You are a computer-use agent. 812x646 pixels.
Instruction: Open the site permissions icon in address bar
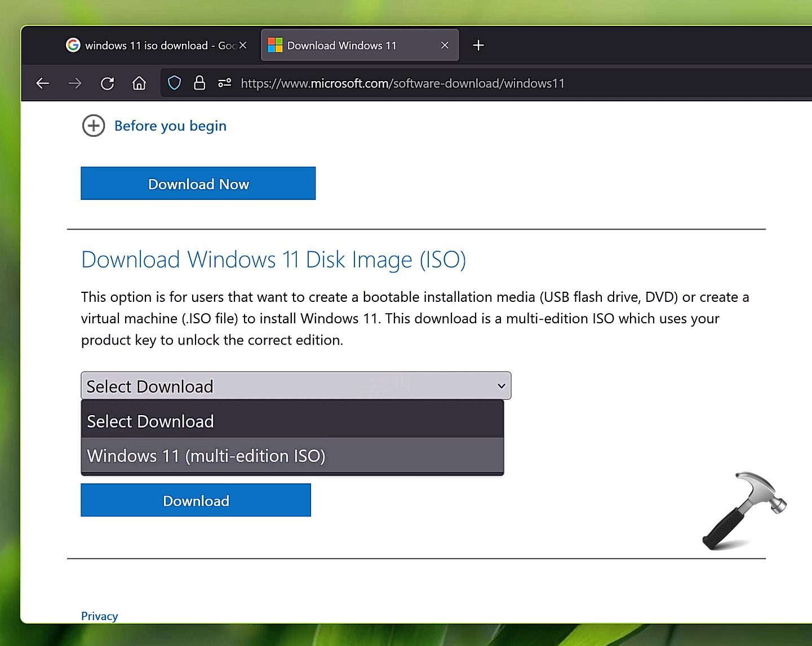point(224,83)
